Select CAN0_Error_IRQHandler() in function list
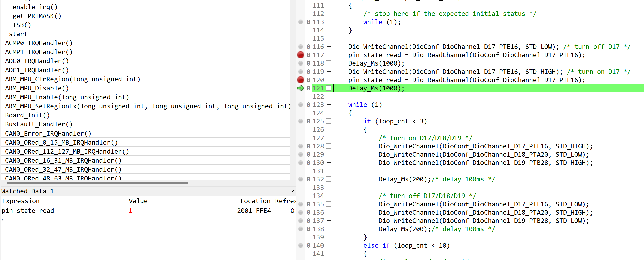 [x=145, y=133]
